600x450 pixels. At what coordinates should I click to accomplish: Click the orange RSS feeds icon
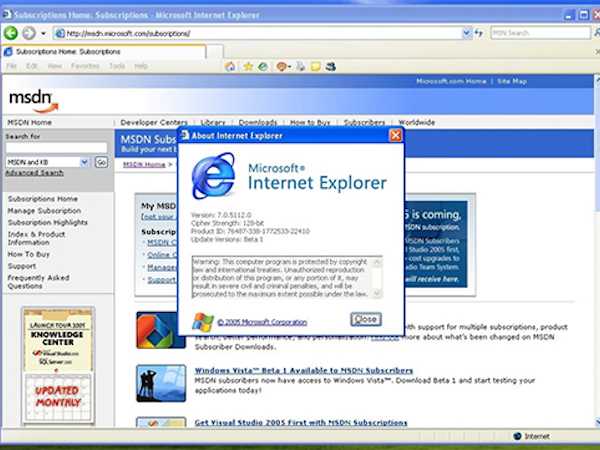tap(282, 67)
